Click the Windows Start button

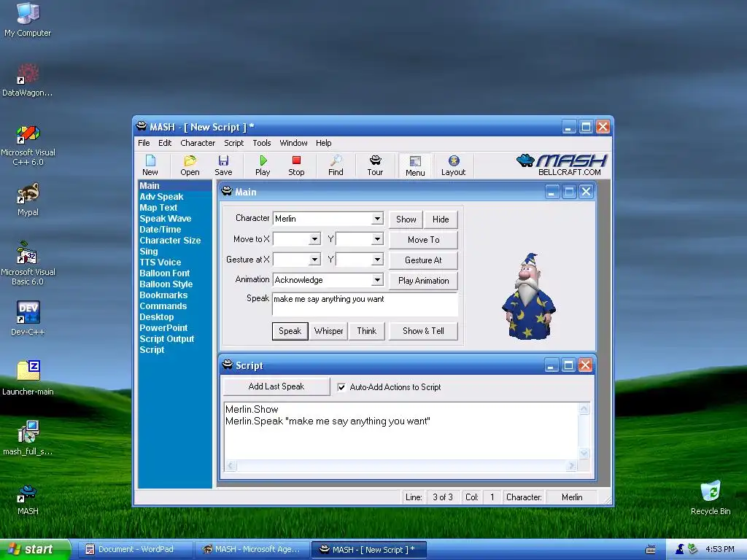tap(34, 550)
